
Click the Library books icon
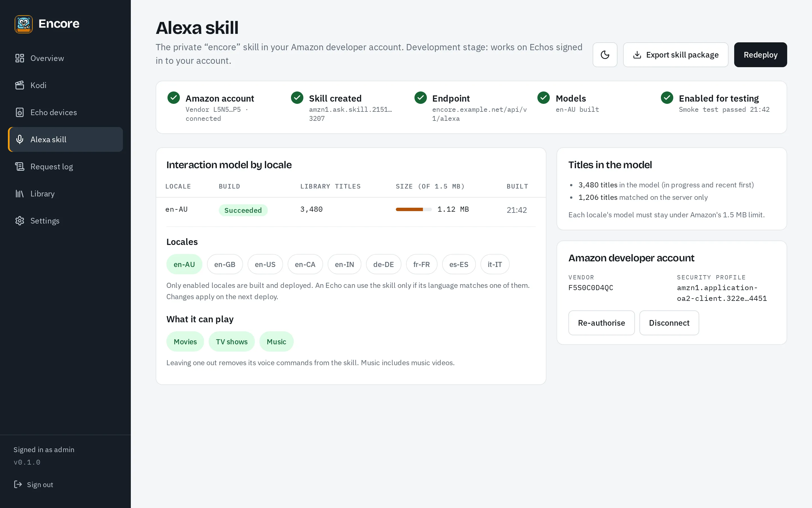pyautogui.click(x=20, y=194)
